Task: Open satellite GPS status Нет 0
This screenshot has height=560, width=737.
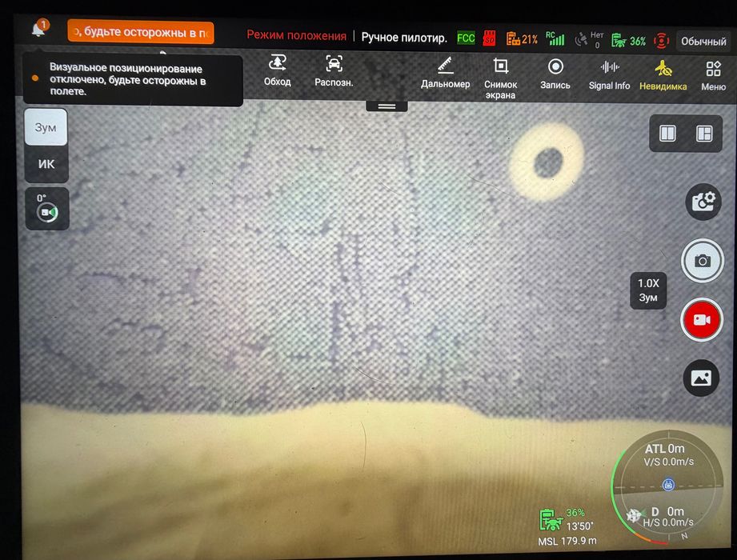Action: click(x=590, y=40)
